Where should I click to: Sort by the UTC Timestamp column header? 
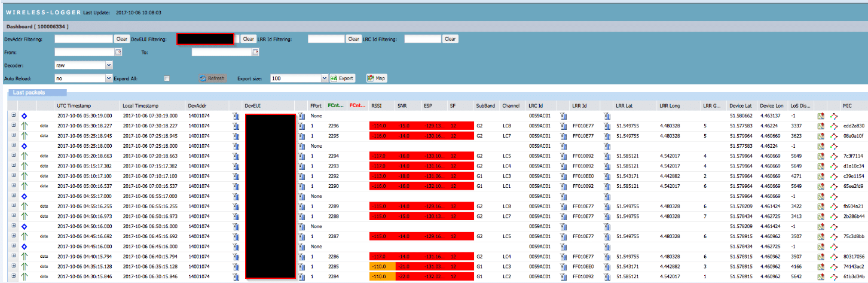click(74, 105)
